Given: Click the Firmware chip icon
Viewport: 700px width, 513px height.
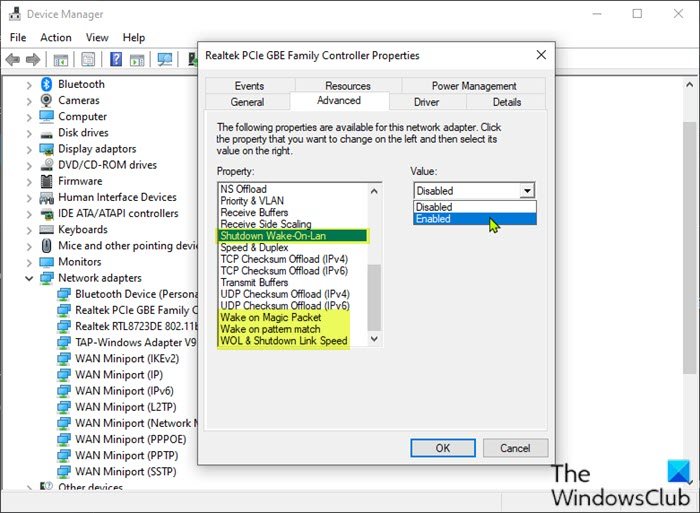Looking at the screenshot, I should coord(46,181).
